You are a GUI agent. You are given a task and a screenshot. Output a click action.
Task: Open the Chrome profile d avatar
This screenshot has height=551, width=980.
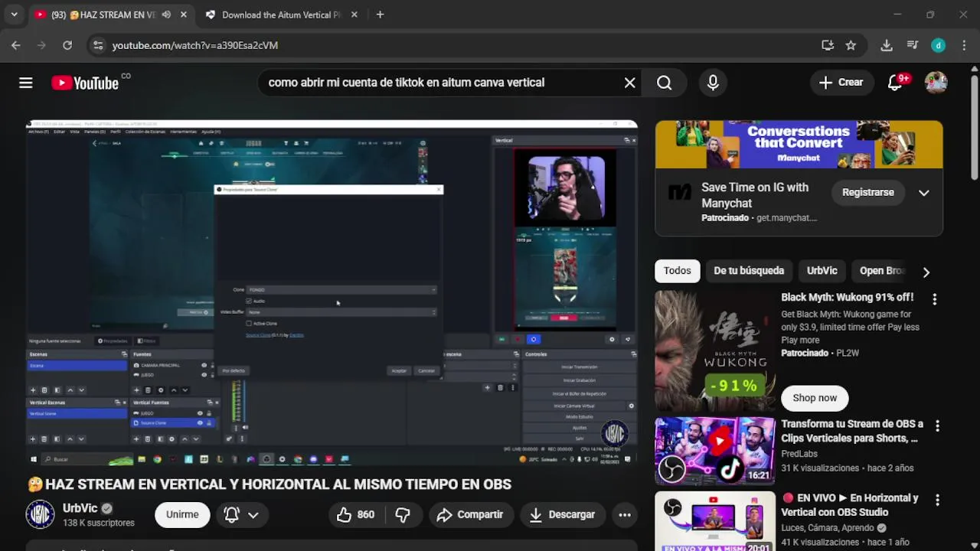[x=939, y=45]
